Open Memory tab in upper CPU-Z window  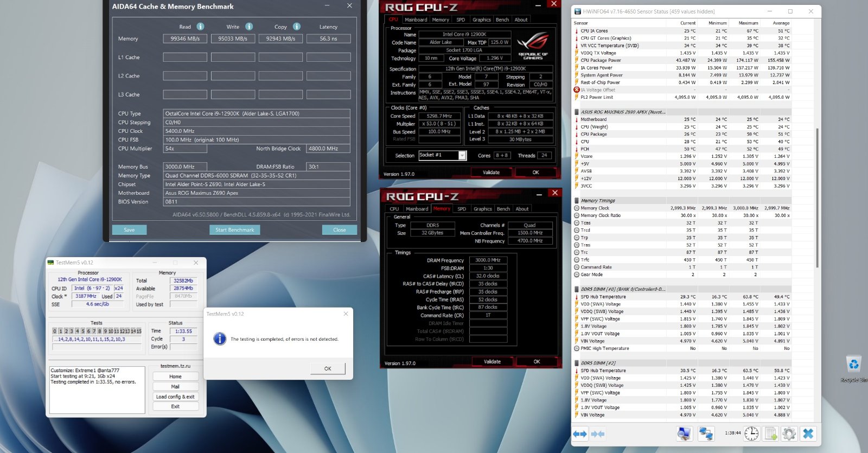[x=441, y=20]
